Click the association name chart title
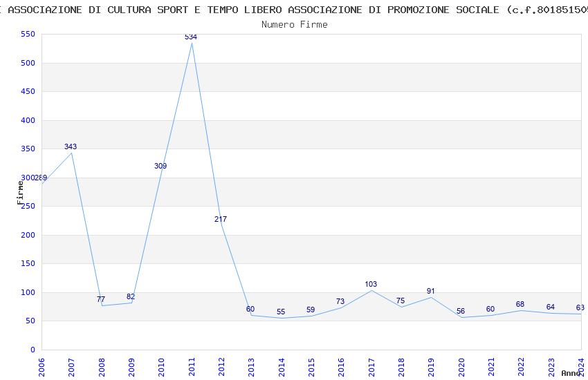The height and width of the screenshot is (380, 588). 295,10
